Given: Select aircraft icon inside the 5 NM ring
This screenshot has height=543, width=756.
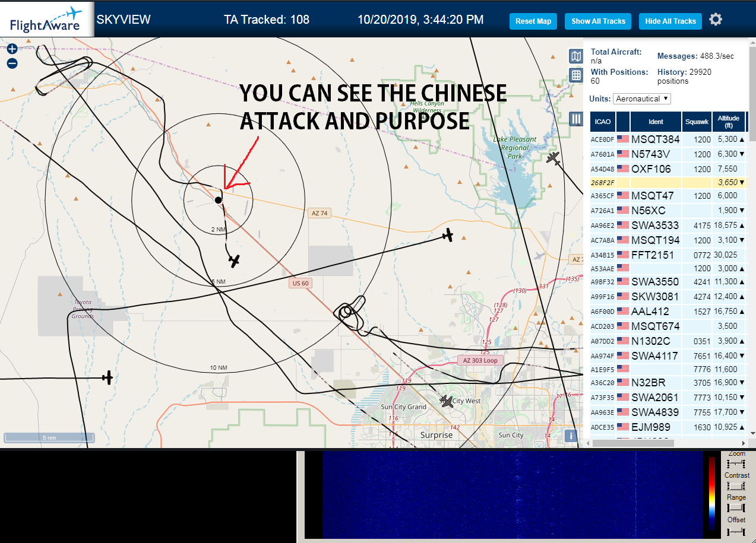Looking at the screenshot, I should (235, 261).
